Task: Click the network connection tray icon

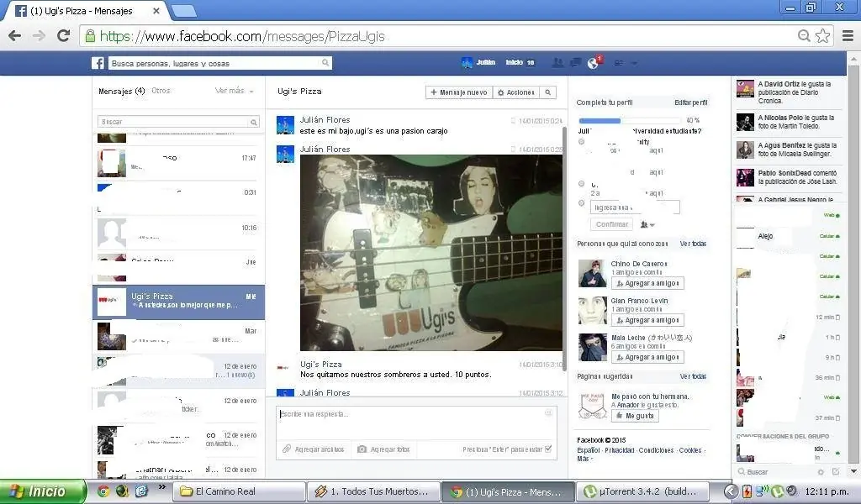Action: pos(762,491)
